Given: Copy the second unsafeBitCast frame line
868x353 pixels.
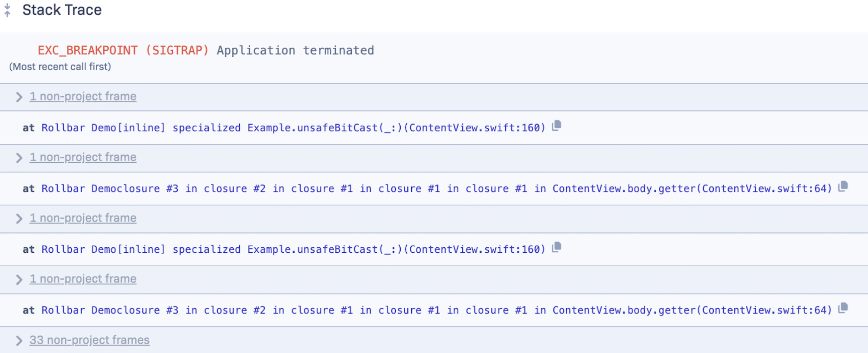Looking at the screenshot, I should coord(557,247).
